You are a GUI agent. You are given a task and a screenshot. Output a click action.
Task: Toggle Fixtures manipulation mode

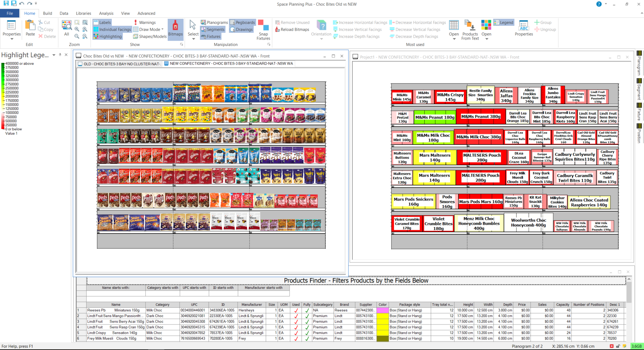coord(211,37)
